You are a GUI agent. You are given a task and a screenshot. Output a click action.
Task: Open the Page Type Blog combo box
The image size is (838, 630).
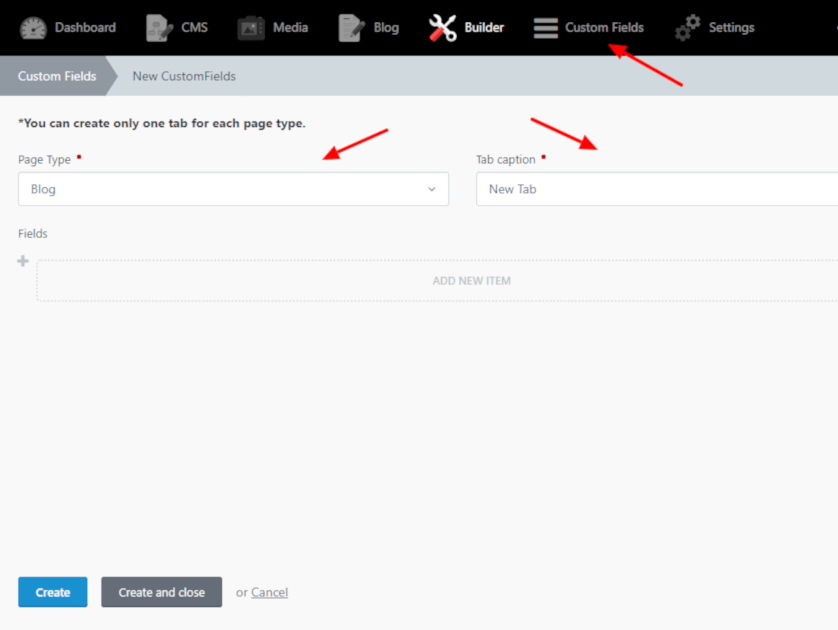point(234,189)
